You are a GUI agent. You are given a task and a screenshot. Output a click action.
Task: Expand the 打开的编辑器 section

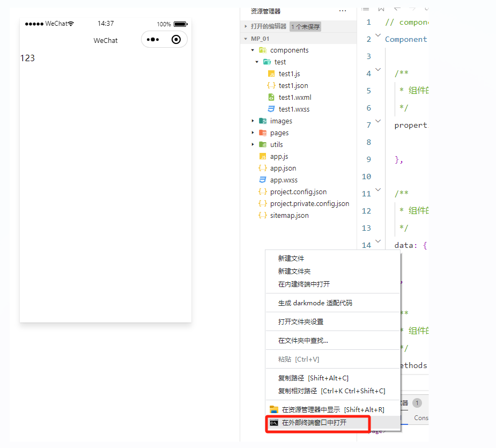pyautogui.click(x=246, y=27)
